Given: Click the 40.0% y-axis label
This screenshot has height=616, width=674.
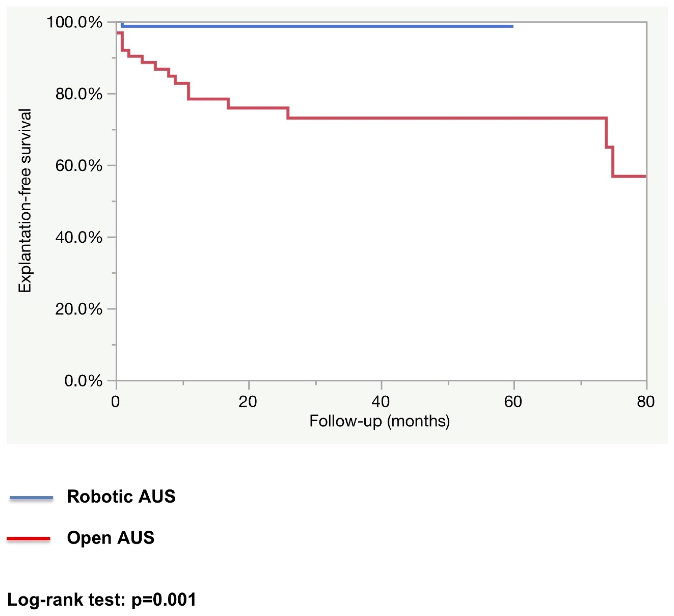Looking at the screenshot, I should (x=79, y=237).
